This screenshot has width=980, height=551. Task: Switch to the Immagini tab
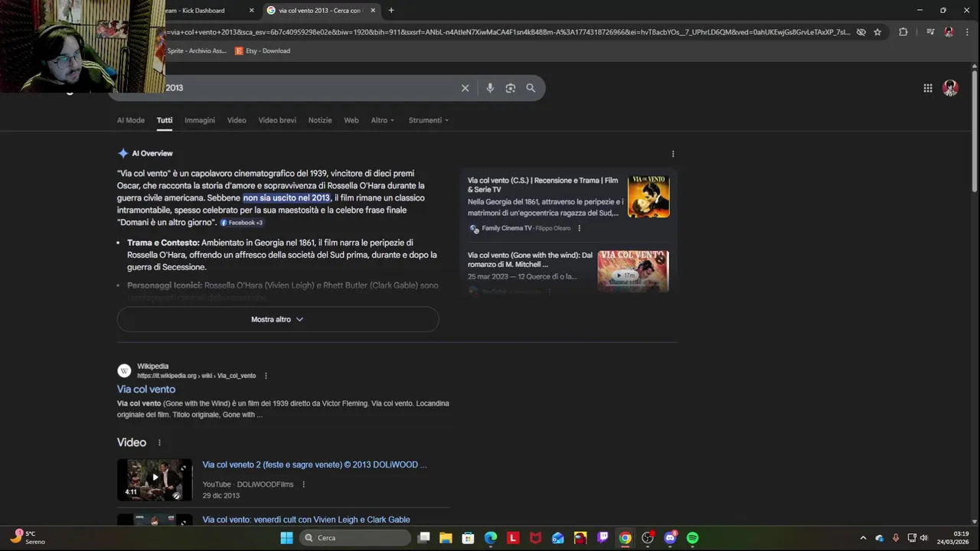coord(200,120)
